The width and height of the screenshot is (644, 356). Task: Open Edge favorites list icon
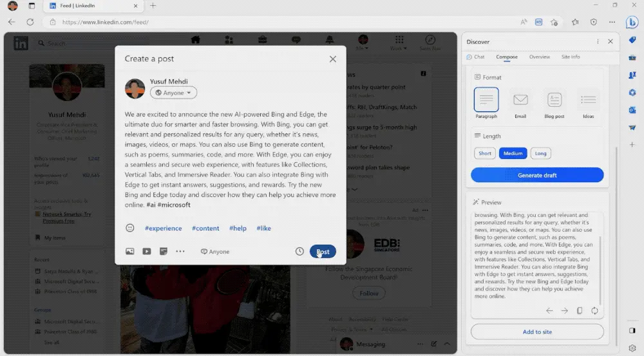click(575, 22)
